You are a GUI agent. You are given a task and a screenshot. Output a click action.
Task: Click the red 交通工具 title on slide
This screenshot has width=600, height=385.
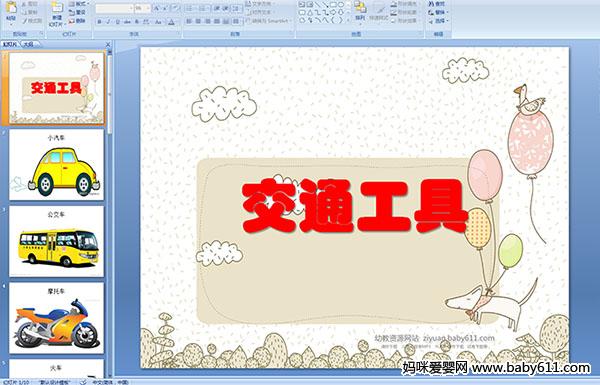[355, 206]
